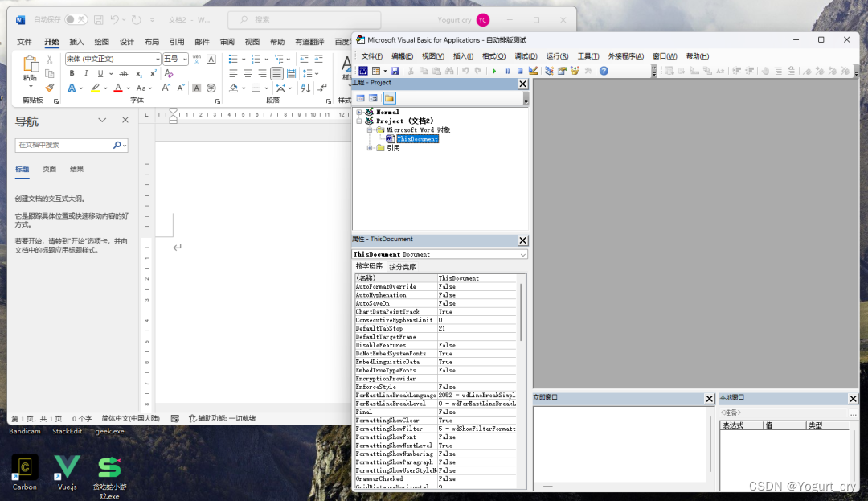The height and width of the screenshot is (501, 868).
Task: Click the Paste icon in Word ribbon
Action: click(x=31, y=65)
